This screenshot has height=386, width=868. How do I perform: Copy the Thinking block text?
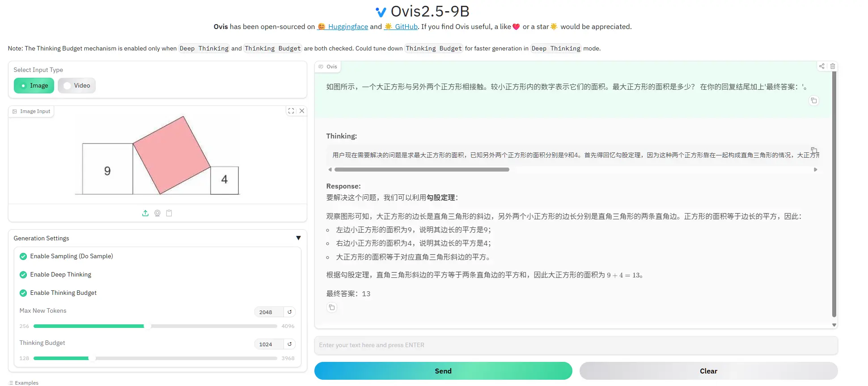click(814, 150)
